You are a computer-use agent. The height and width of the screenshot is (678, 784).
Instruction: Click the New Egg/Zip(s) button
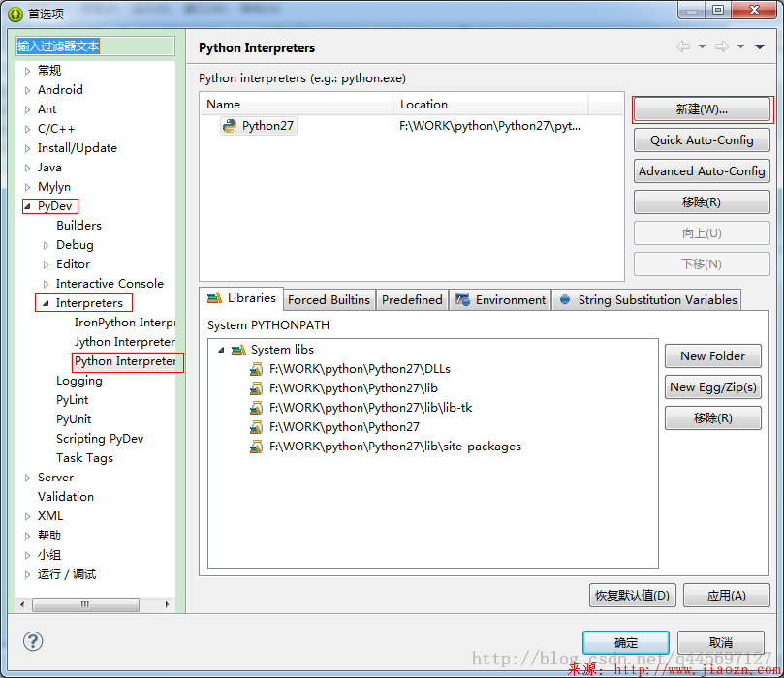[x=712, y=386]
